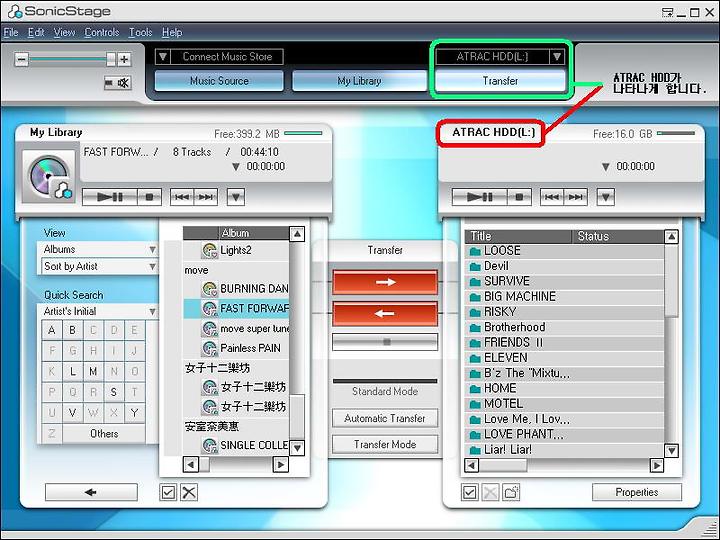720x540 pixels.
Task: Open the Tools menu
Action: [x=140, y=32]
